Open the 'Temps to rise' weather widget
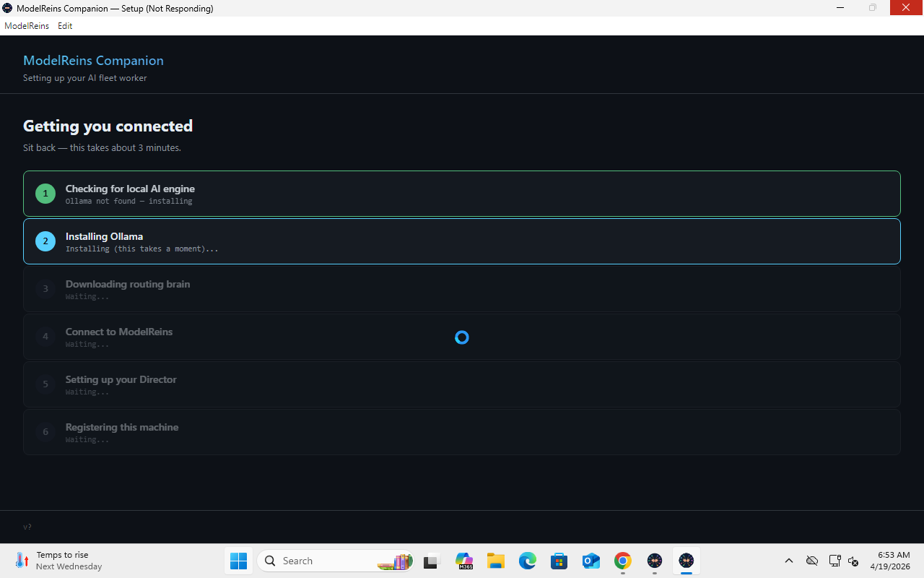The height and width of the screenshot is (578, 924). tap(59, 561)
